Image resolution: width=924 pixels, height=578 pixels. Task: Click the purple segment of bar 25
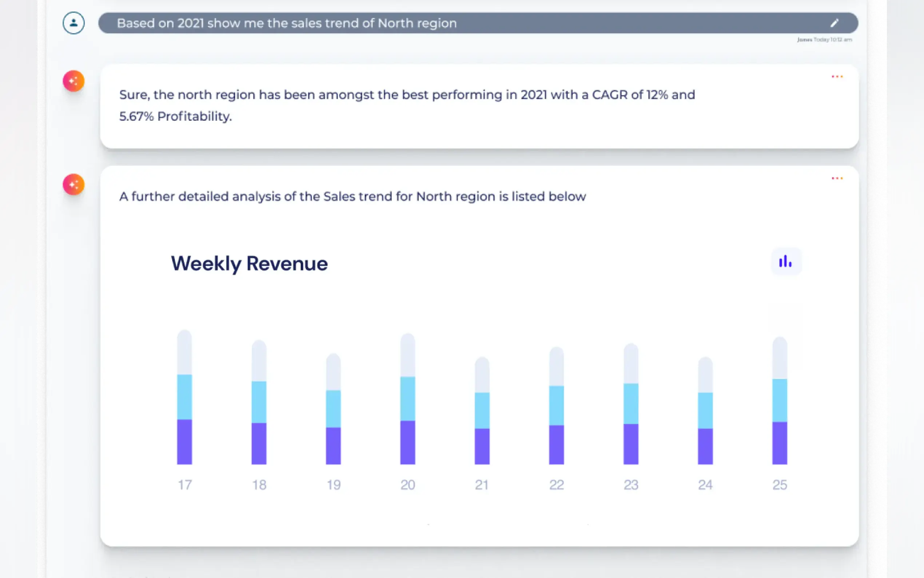(780, 443)
